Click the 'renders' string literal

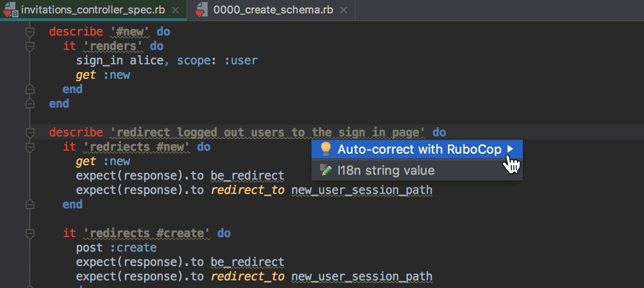(113, 46)
